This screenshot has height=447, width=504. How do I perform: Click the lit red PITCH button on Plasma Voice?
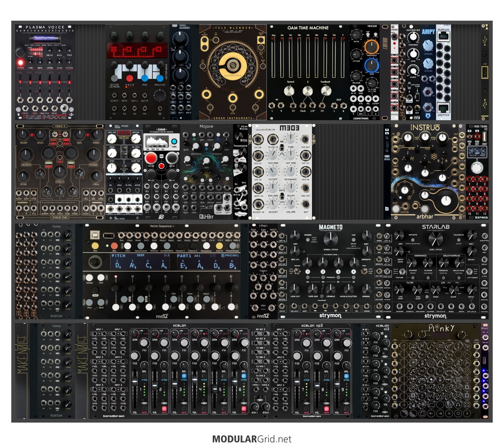click(20, 62)
